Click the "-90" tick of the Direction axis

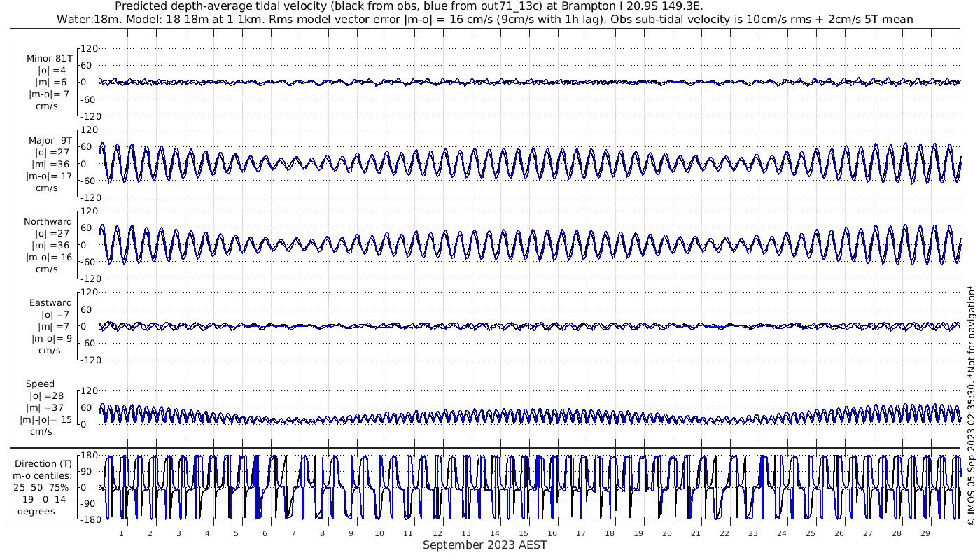pos(89,503)
